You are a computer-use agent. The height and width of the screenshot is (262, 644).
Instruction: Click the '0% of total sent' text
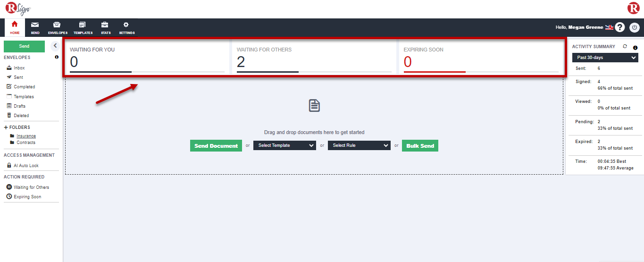614,108
